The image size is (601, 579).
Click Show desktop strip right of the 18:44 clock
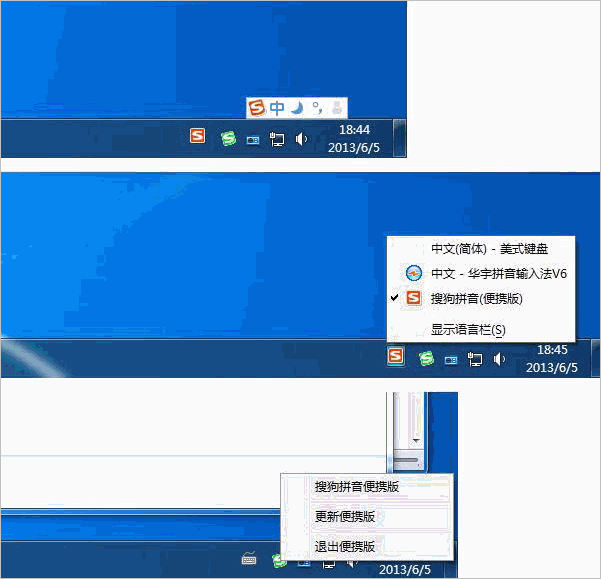(399, 138)
